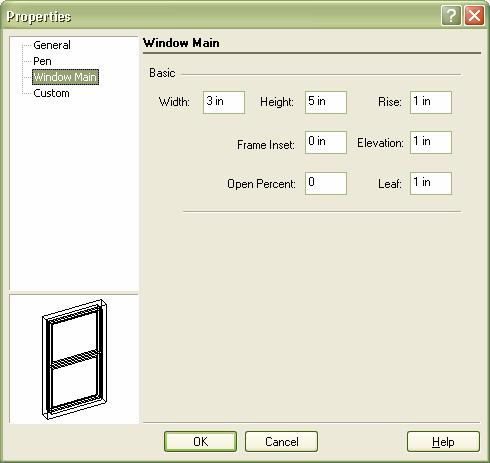Open the Help button at bottom right

443,442
